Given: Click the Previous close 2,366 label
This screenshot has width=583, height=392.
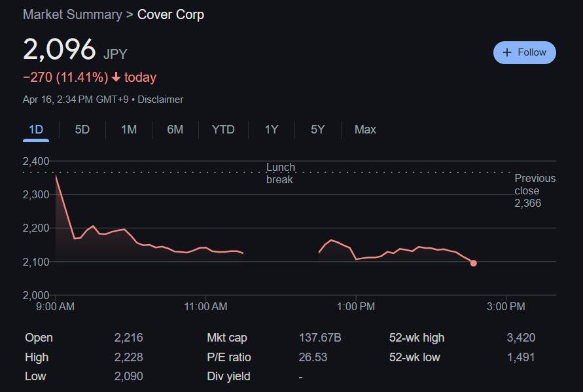Looking at the screenshot, I should point(535,190).
